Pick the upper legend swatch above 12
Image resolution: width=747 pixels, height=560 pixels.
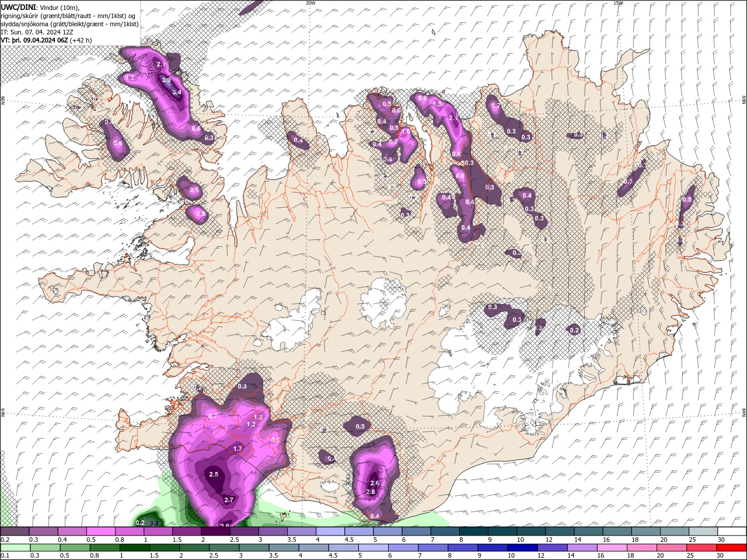point(560,531)
